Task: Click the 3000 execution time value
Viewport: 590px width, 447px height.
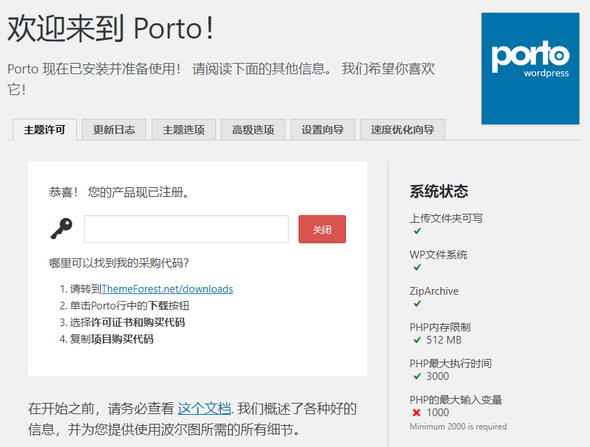Action: [x=438, y=376]
